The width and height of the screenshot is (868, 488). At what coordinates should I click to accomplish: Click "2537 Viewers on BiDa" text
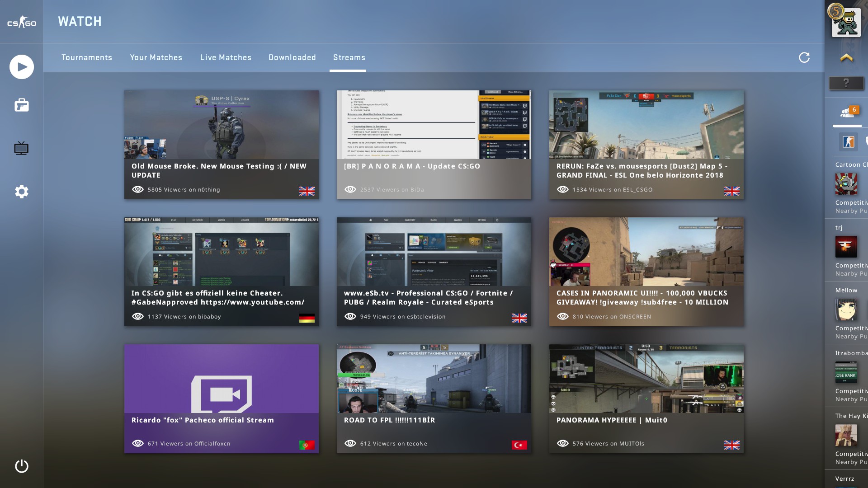point(392,190)
